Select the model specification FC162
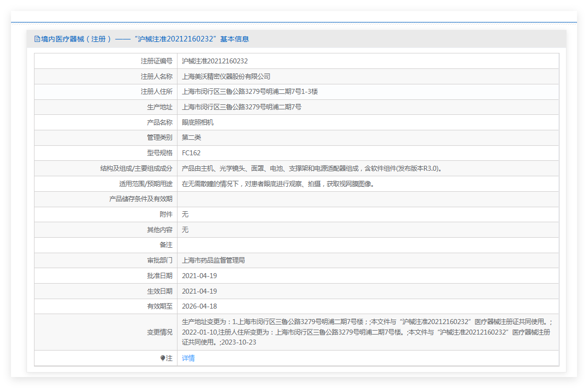 click(191, 153)
